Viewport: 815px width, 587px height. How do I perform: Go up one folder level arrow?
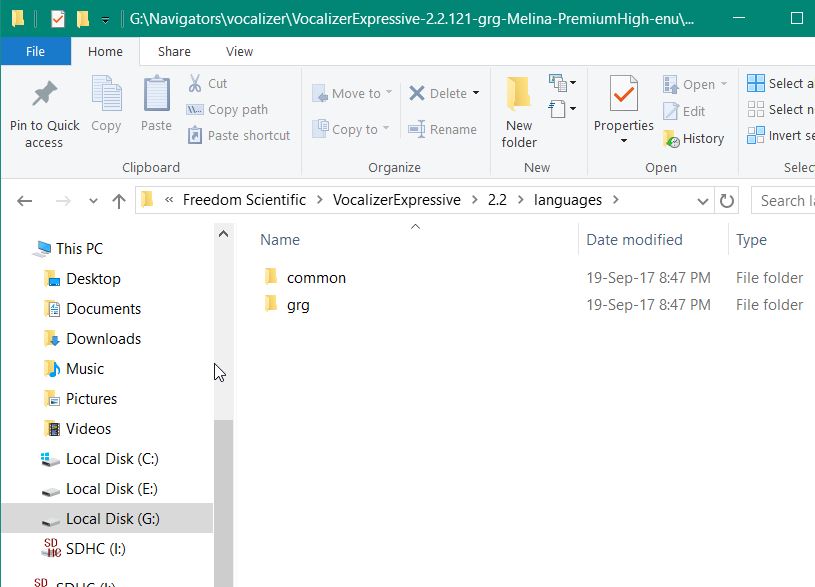(x=119, y=201)
